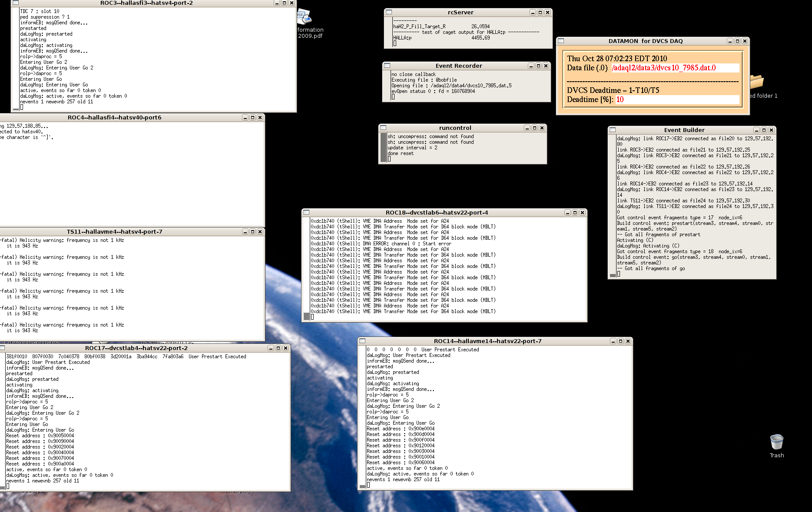Close the runcontrol window

(x=542, y=128)
